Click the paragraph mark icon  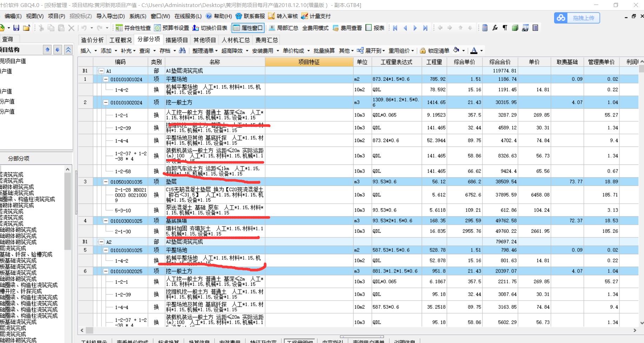(505, 28)
